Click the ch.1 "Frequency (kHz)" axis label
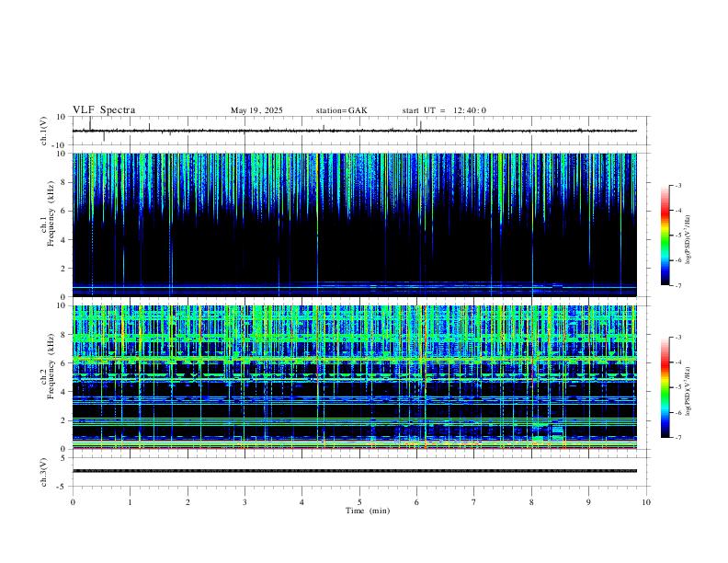The width and height of the screenshot is (728, 563). tap(51, 213)
